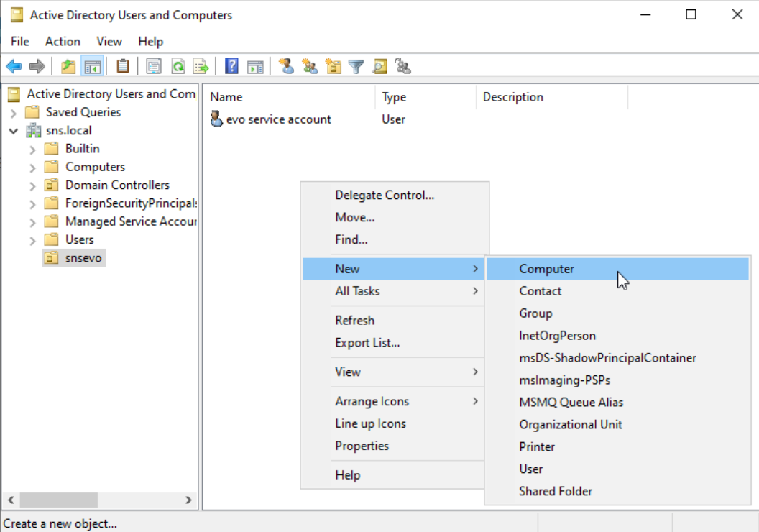
Task: Select Organizational Unit in the New submenu
Action: pyautogui.click(x=617, y=425)
